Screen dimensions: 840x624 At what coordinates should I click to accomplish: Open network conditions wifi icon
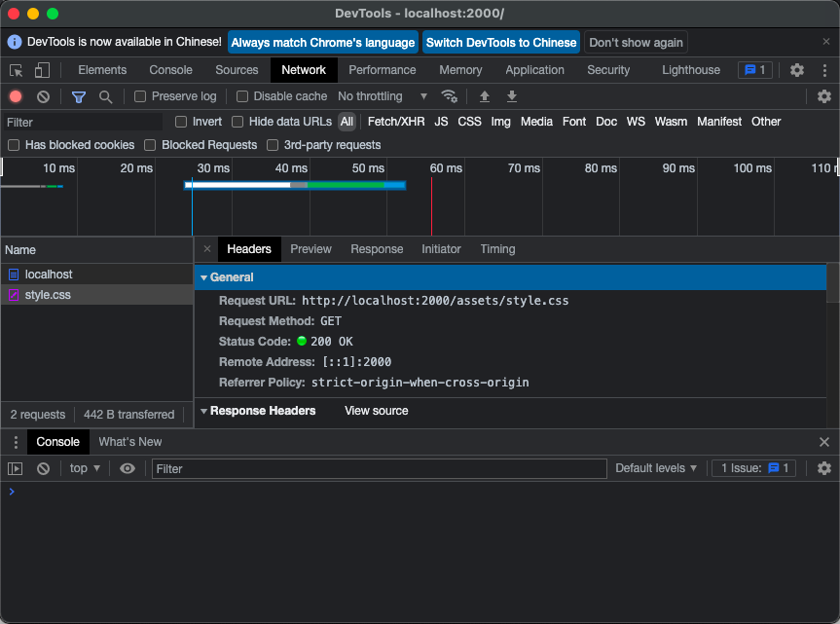449,96
